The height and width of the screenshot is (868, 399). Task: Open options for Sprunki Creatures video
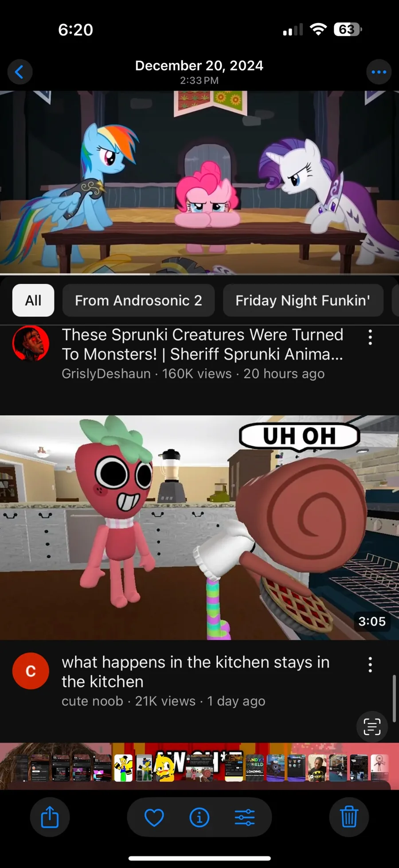[x=370, y=337]
